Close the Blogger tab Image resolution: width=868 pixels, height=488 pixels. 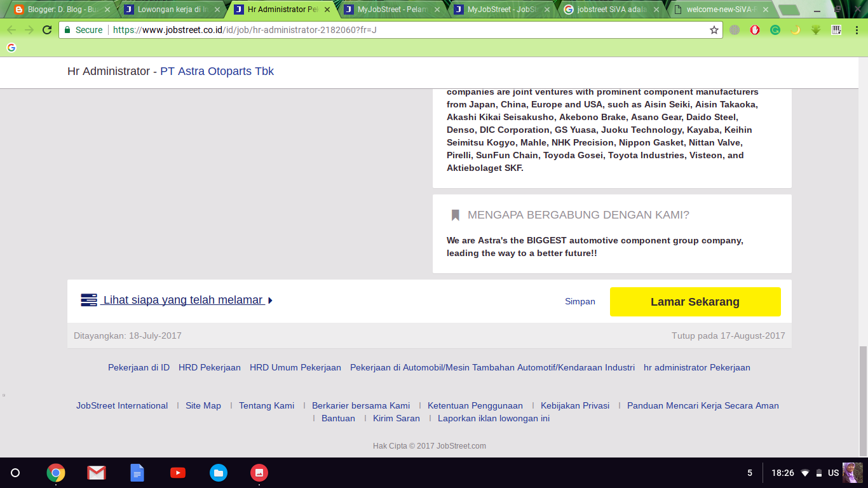107,10
